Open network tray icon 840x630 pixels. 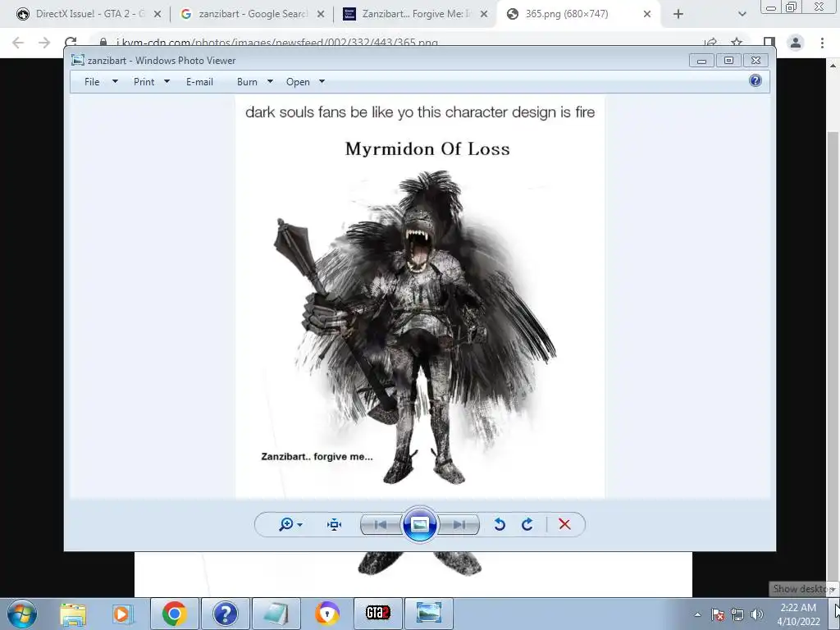[x=737, y=614]
